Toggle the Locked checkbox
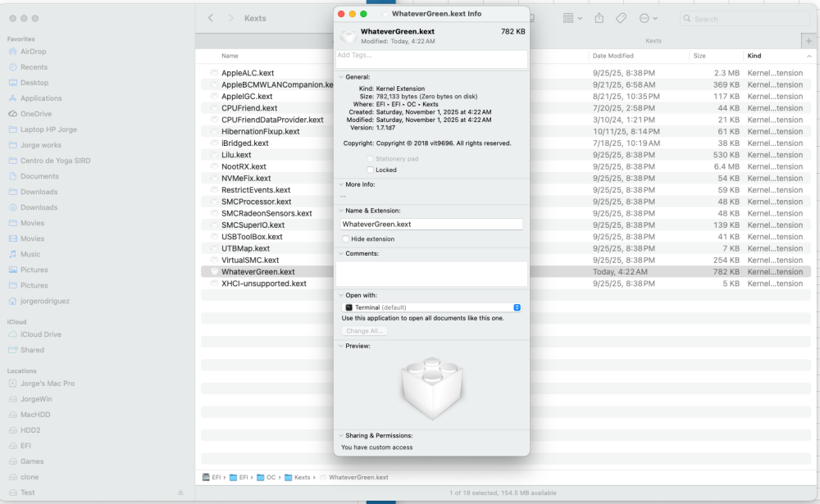The width and height of the screenshot is (820, 504). (x=371, y=170)
